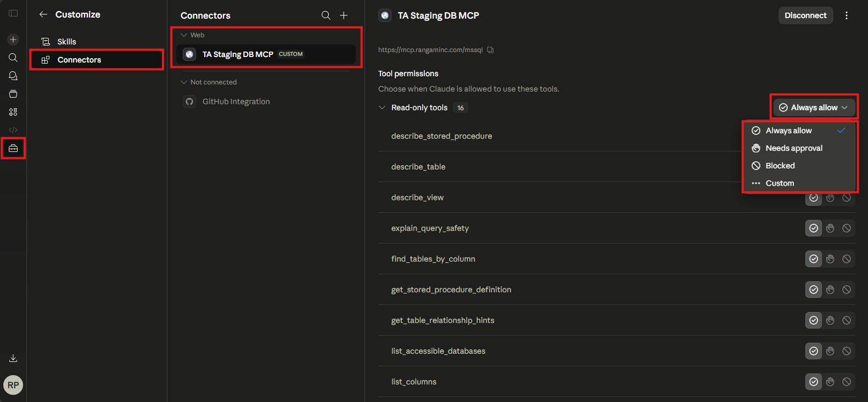Start a new chat with the plus icon in the left sidebar
Image resolution: width=868 pixels, height=402 pixels.
tap(13, 39)
